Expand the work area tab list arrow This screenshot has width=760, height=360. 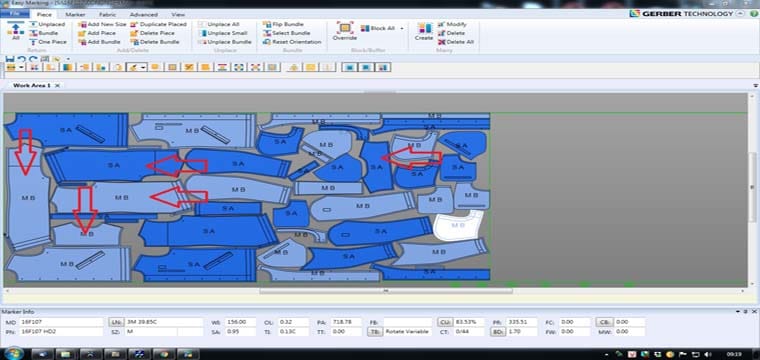[756, 86]
